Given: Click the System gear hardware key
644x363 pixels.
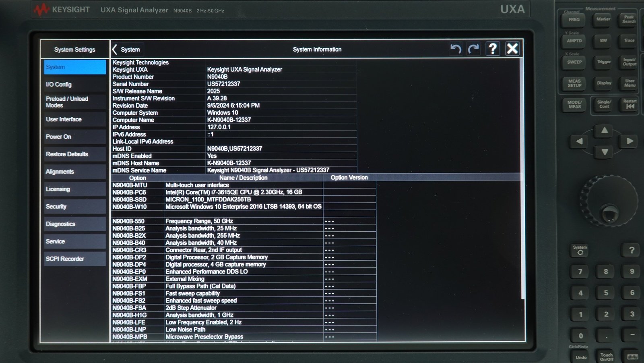Looking at the screenshot, I should point(580,250).
